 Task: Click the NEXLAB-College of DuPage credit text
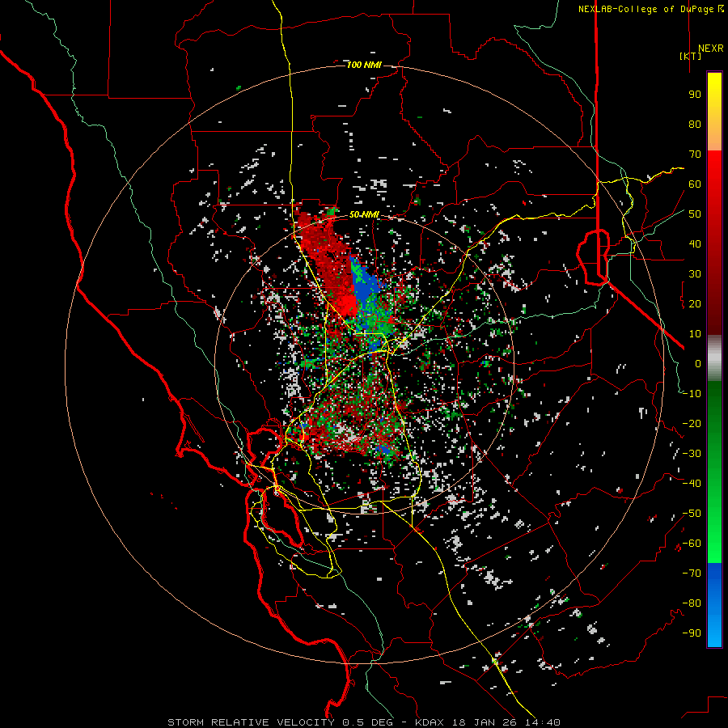[650, 9]
